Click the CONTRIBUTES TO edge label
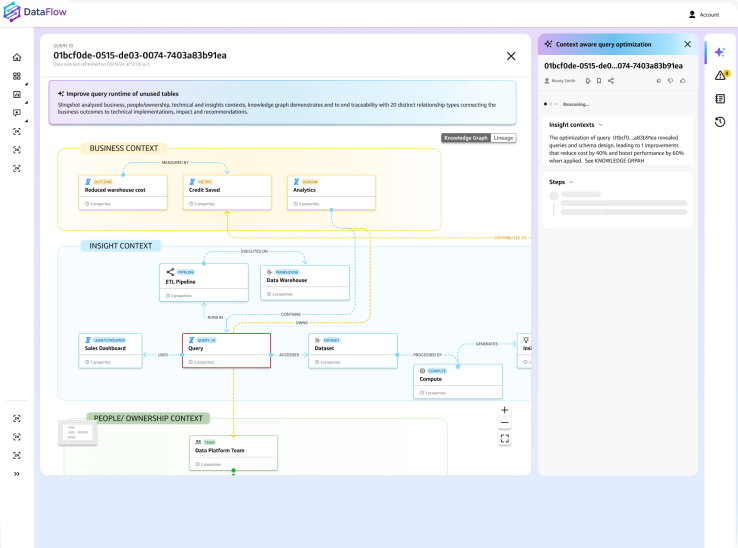The height and width of the screenshot is (548, 738). (510, 238)
